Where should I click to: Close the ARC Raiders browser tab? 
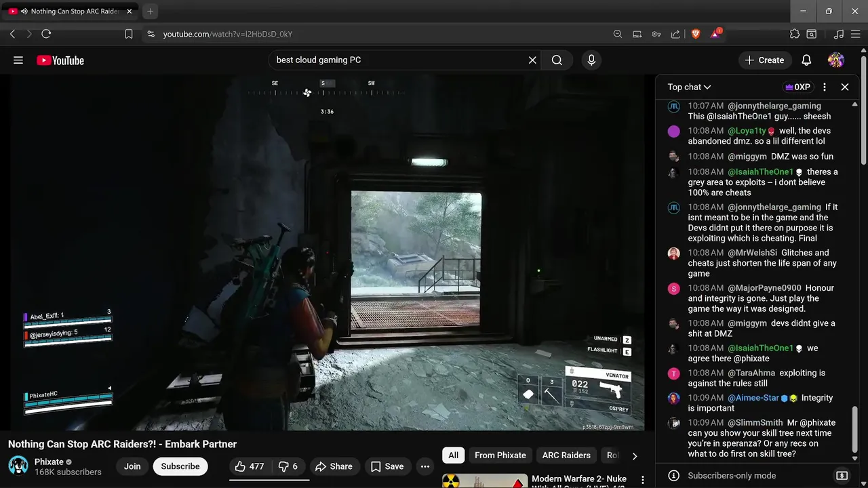130,12
